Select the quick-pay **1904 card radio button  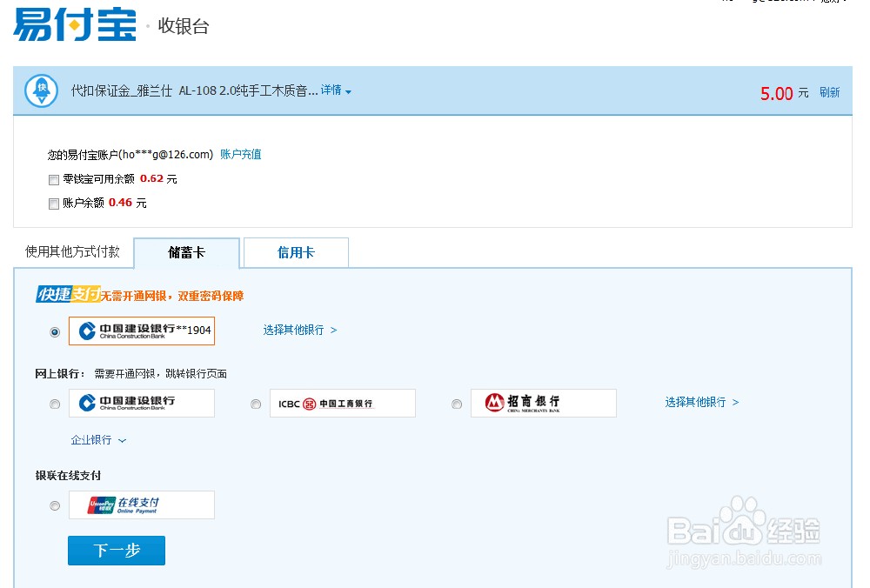tap(55, 331)
